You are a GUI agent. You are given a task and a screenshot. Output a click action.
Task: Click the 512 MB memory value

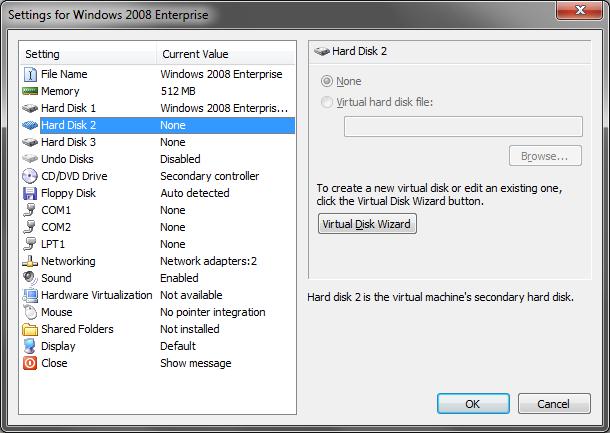178,91
